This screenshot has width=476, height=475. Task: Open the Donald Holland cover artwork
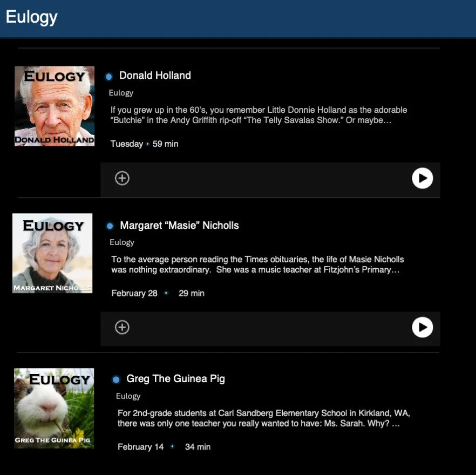click(x=55, y=106)
